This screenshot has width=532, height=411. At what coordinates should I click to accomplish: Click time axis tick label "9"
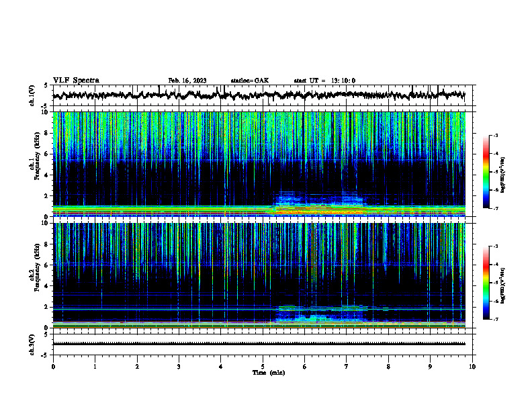(430, 367)
